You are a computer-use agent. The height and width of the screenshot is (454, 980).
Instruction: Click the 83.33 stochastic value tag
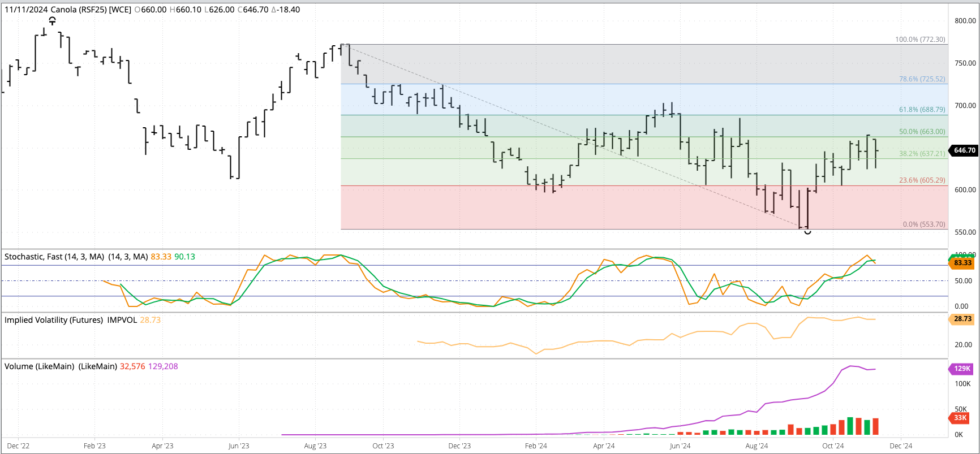[x=962, y=263]
